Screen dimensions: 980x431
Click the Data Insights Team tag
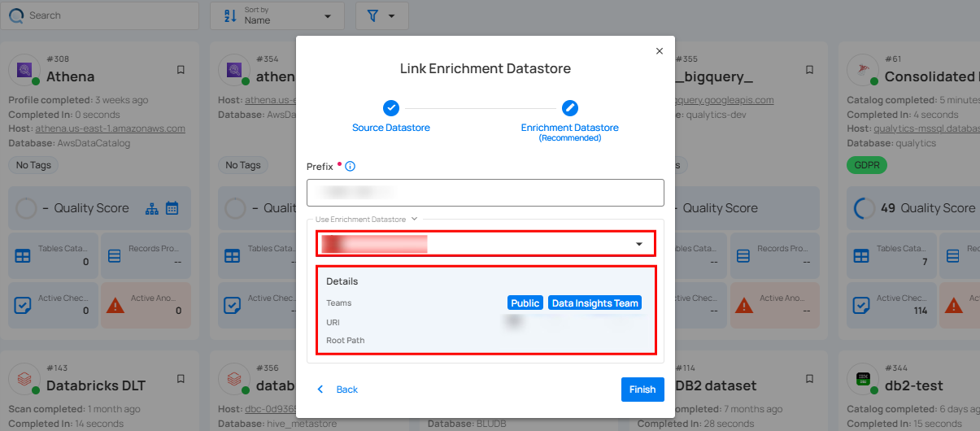tap(595, 303)
